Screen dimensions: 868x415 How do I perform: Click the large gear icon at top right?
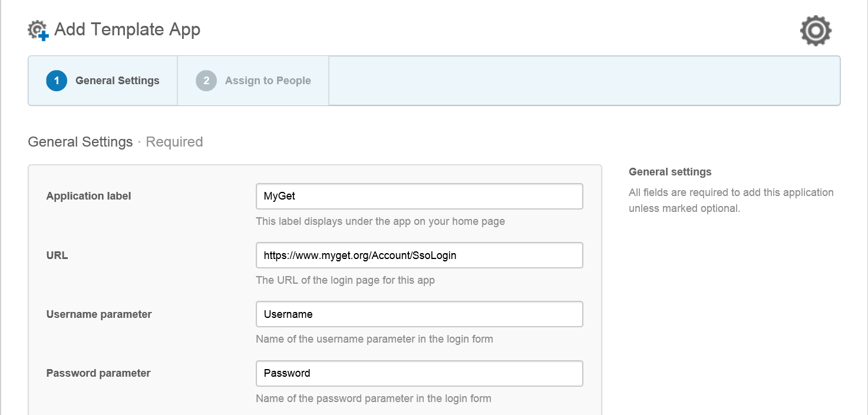(x=816, y=30)
